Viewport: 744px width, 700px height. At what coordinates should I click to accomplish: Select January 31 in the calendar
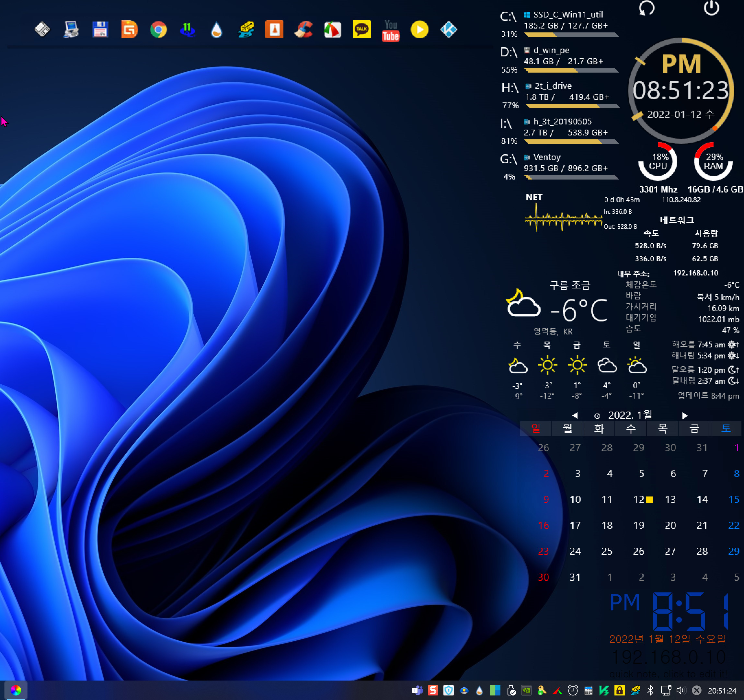tap(575, 577)
